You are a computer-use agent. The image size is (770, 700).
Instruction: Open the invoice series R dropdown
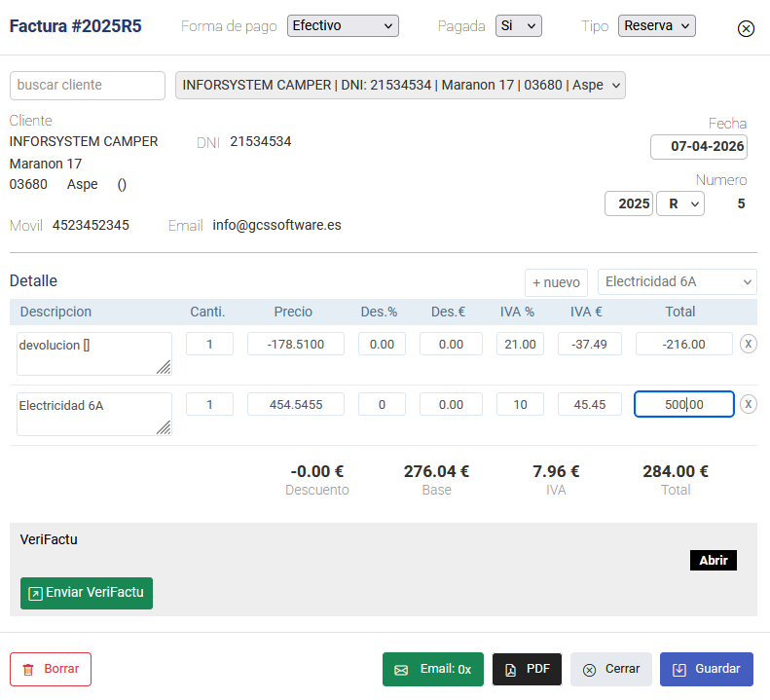(680, 203)
